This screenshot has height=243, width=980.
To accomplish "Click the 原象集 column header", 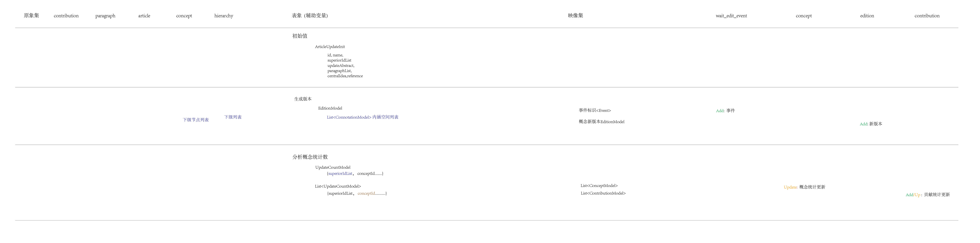I will [x=31, y=16].
